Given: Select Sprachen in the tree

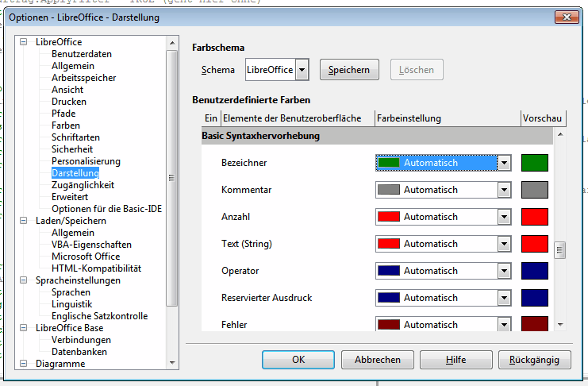Looking at the screenshot, I should [71, 292].
